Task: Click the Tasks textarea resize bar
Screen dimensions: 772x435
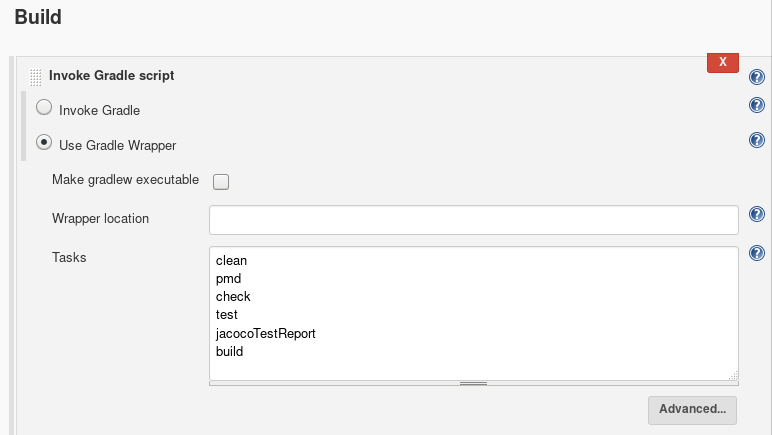Action: [474, 383]
